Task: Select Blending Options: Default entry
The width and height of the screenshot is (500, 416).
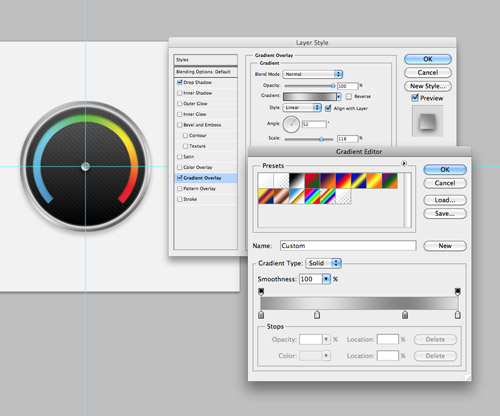Action: (x=206, y=72)
